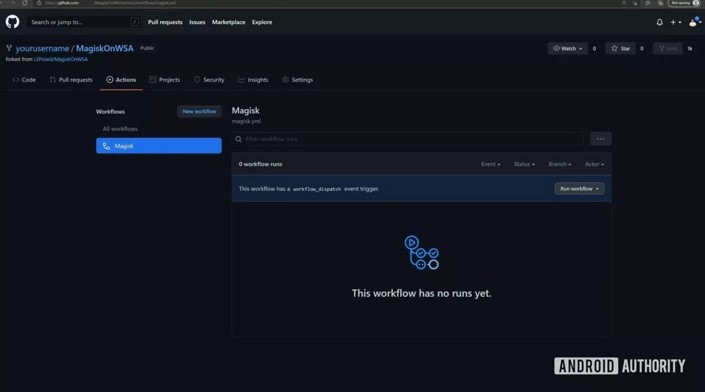Open the notifications bell
This screenshot has height=392, width=705.
point(660,22)
